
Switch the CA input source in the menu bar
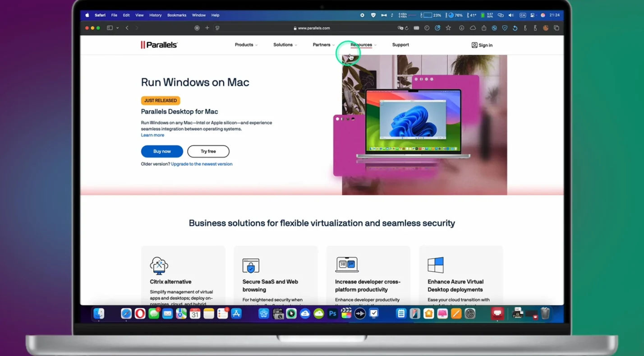(x=523, y=15)
